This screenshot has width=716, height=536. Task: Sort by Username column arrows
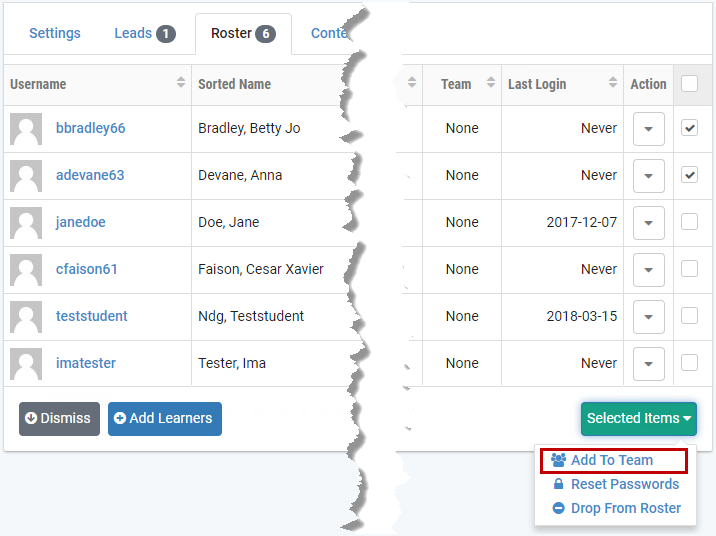coord(181,83)
